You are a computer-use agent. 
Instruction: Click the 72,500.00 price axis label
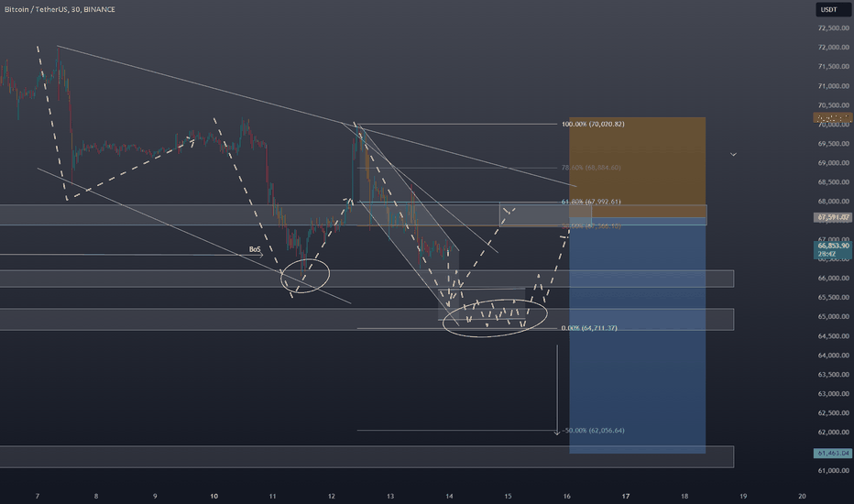pyautogui.click(x=833, y=27)
